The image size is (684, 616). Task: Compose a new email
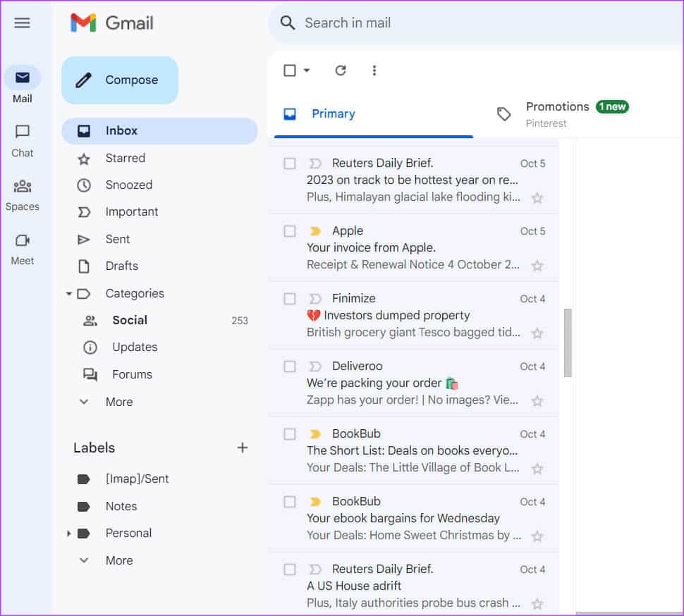pos(120,80)
